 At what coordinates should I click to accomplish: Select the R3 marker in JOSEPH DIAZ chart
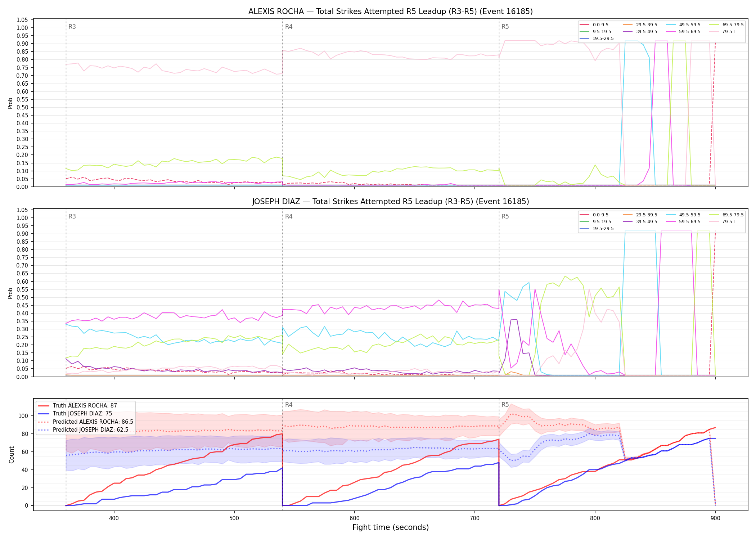tap(72, 216)
